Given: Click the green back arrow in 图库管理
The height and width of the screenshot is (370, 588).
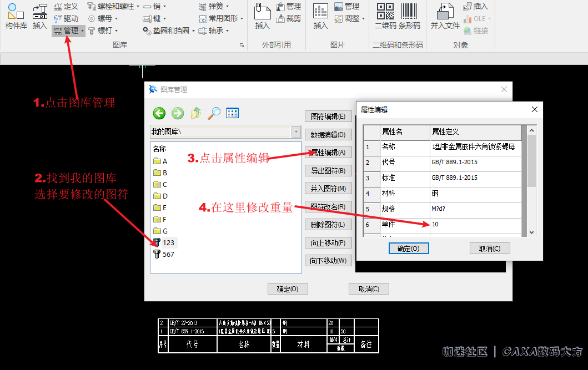Looking at the screenshot, I should pyautogui.click(x=159, y=113).
